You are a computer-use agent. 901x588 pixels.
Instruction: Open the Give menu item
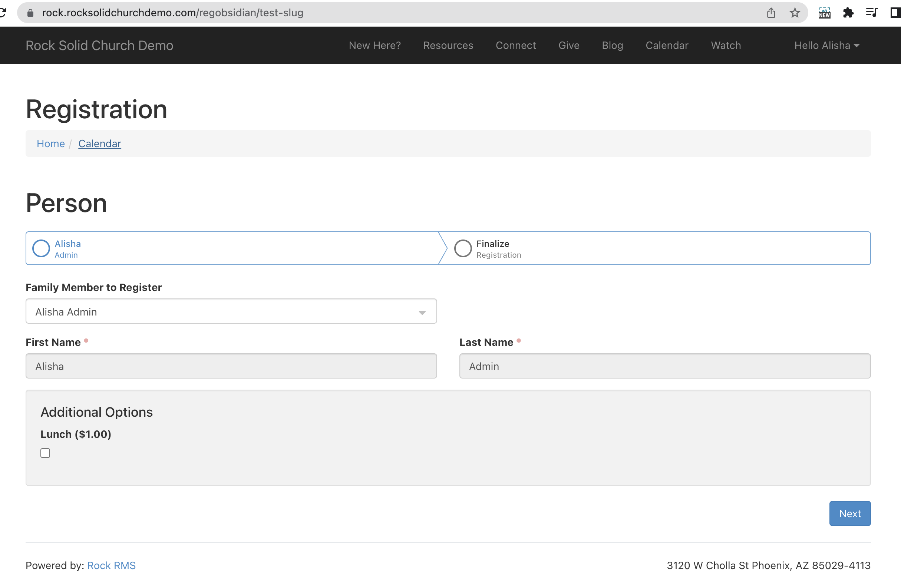click(x=569, y=46)
